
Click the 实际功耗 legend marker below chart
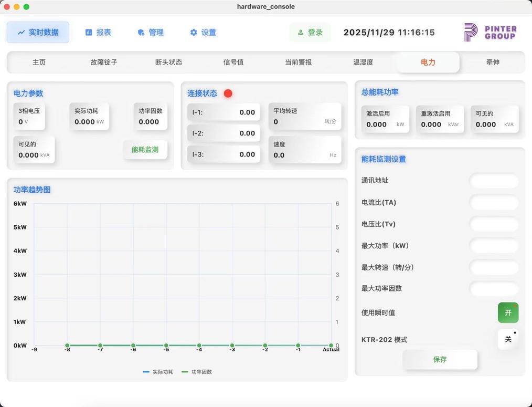click(146, 372)
